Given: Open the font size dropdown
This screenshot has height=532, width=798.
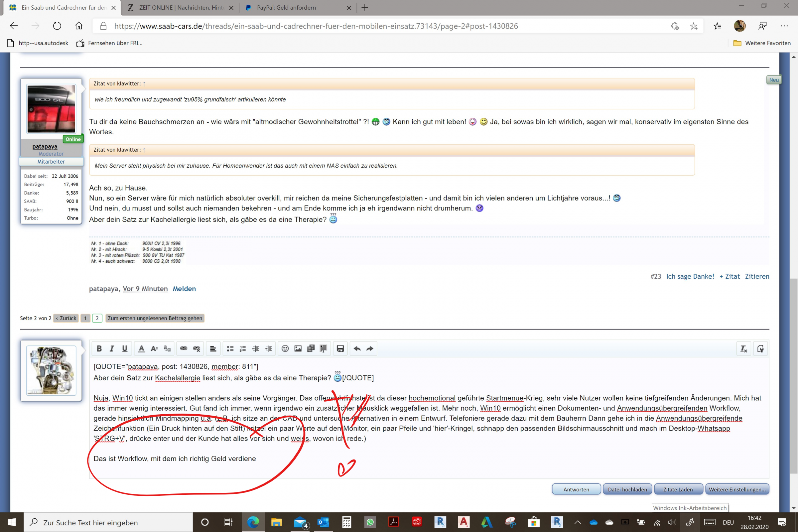Looking at the screenshot, I should tap(154, 348).
